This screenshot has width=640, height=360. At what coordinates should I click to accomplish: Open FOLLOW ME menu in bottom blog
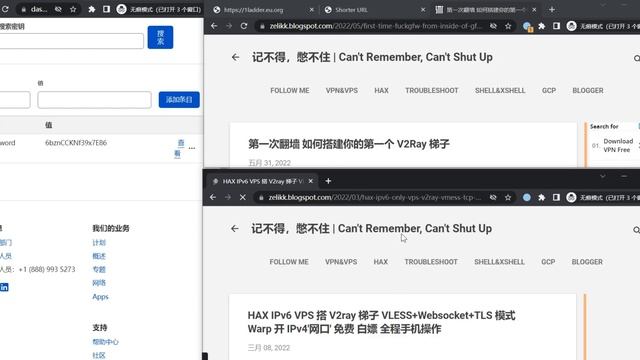[x=289, y=262]
